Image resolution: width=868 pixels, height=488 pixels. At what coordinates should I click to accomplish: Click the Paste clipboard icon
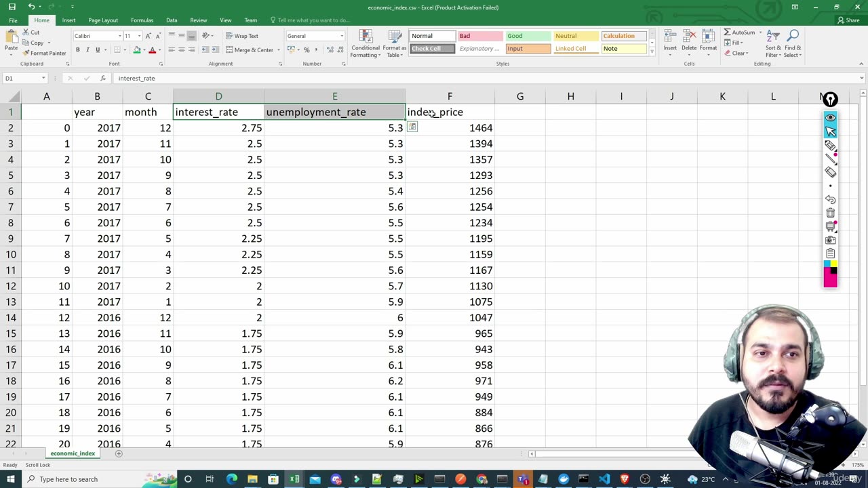click(12, 37)
